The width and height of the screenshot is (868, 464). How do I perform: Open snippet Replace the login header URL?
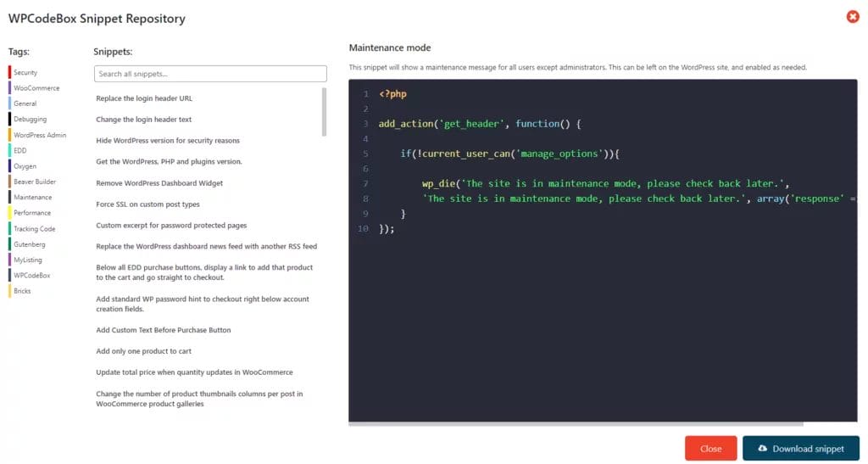pyautogui.click(x=144, y=98)
